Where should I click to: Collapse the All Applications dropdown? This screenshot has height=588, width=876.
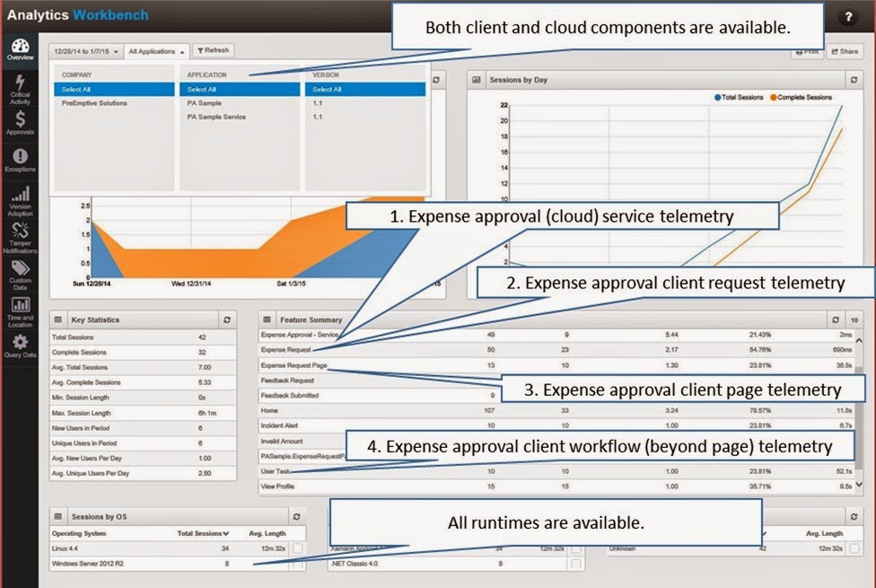coord(156,51)
